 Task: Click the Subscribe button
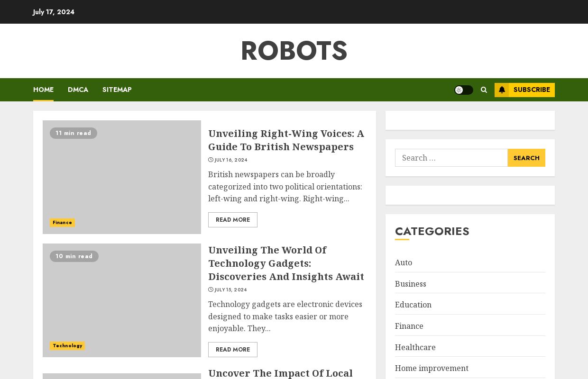point(532,90)
